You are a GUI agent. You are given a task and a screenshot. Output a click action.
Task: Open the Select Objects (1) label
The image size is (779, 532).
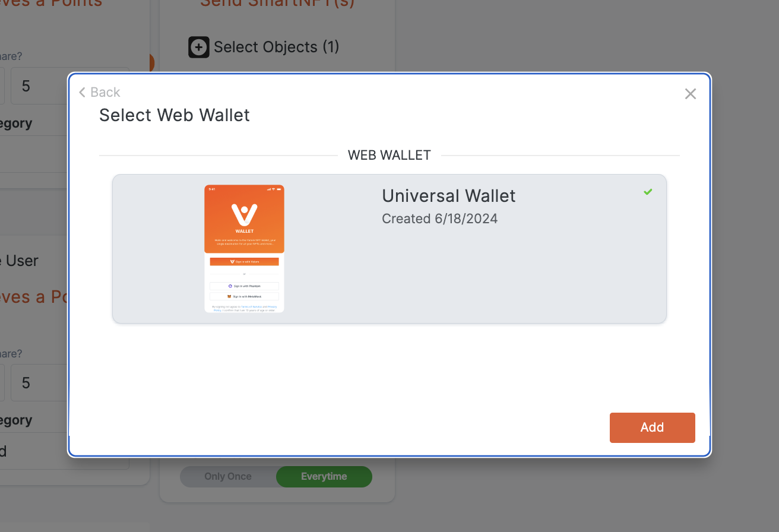pos(276,47)
